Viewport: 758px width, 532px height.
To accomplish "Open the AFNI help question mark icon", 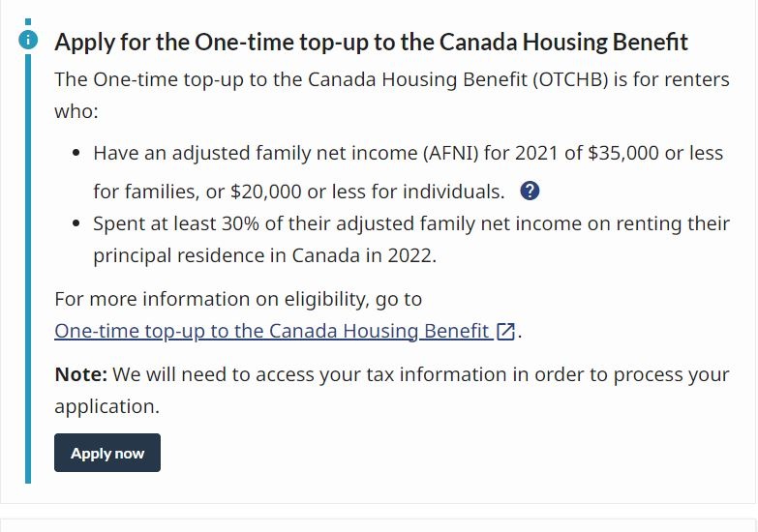I will [530, 191].
